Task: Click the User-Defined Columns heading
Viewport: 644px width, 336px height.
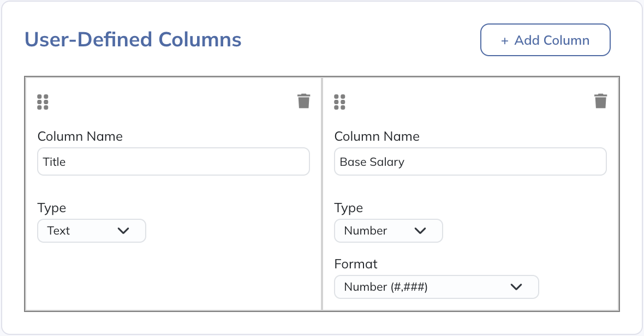Action: (x=133, y=40)
